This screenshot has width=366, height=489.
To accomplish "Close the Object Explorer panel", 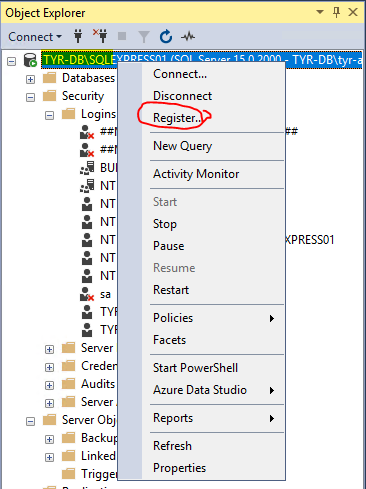I will click(353, 12).
